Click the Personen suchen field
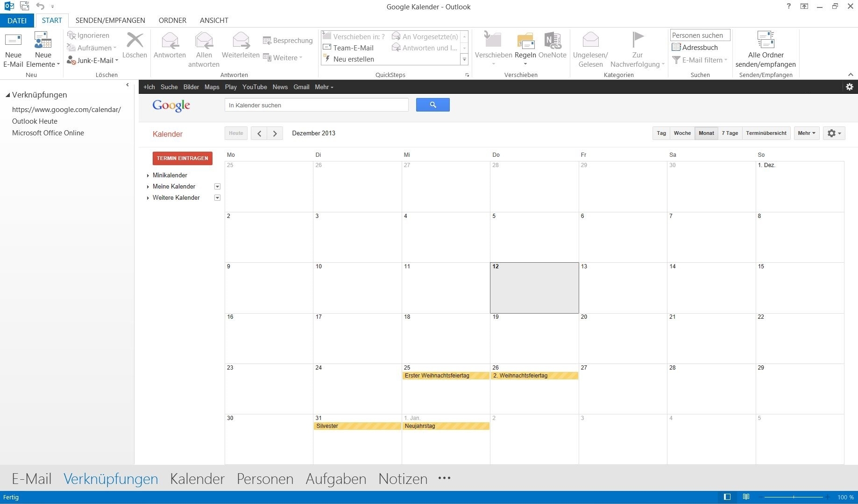 (x=700, y=35)
